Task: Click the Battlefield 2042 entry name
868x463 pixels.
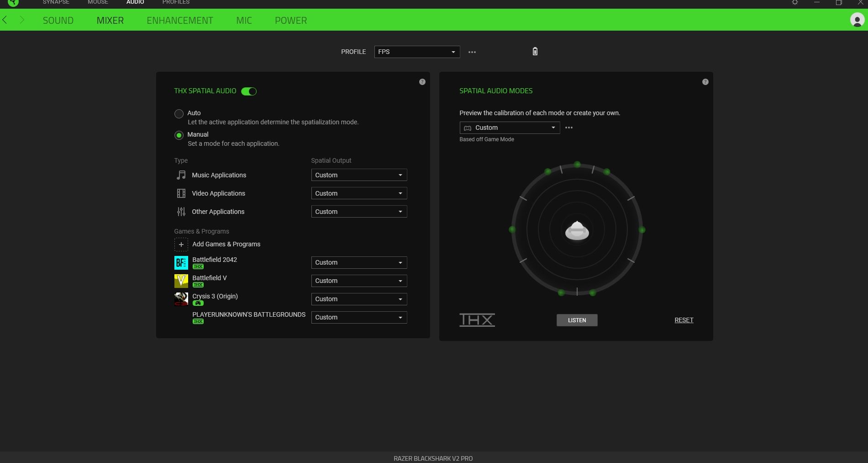Action: tap(215, 260)
